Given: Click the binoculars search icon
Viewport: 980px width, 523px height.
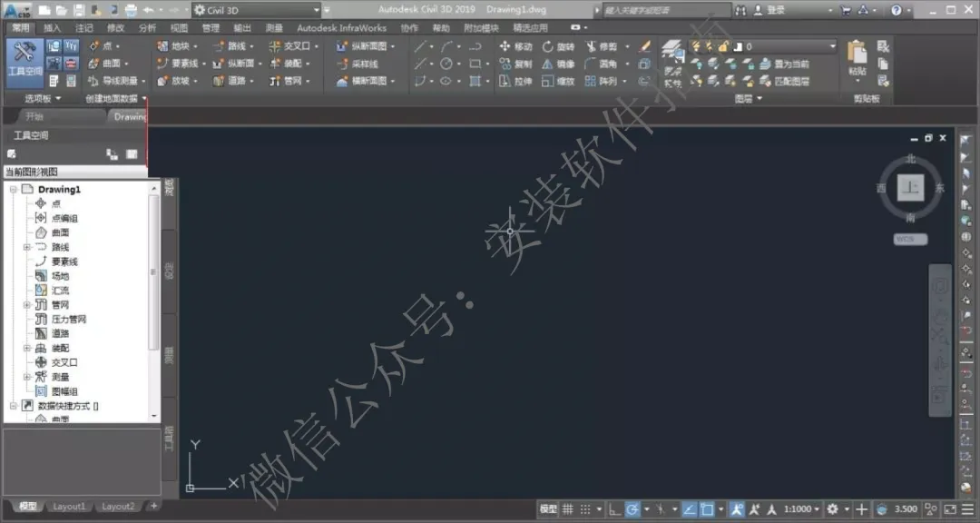Looking at the screenshot, I should tap(741, 10).
